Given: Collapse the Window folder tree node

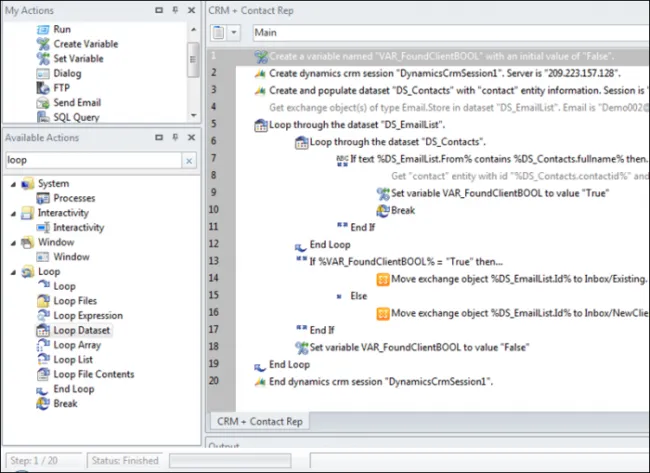Looking at the screenshot, I should pyautogui.click(x=13, y=243).
